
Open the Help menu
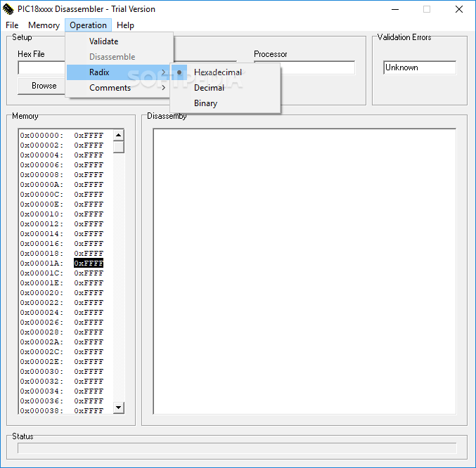[125, 25]
